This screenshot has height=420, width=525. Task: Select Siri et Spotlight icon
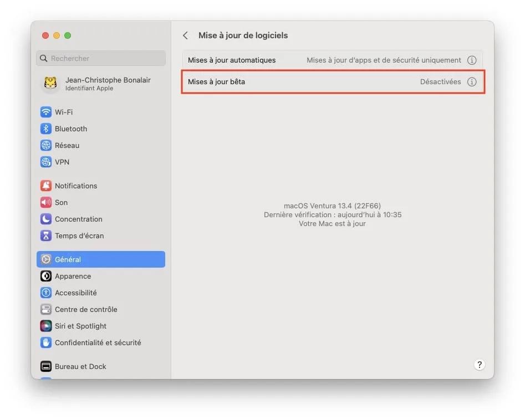pos(45,326)
